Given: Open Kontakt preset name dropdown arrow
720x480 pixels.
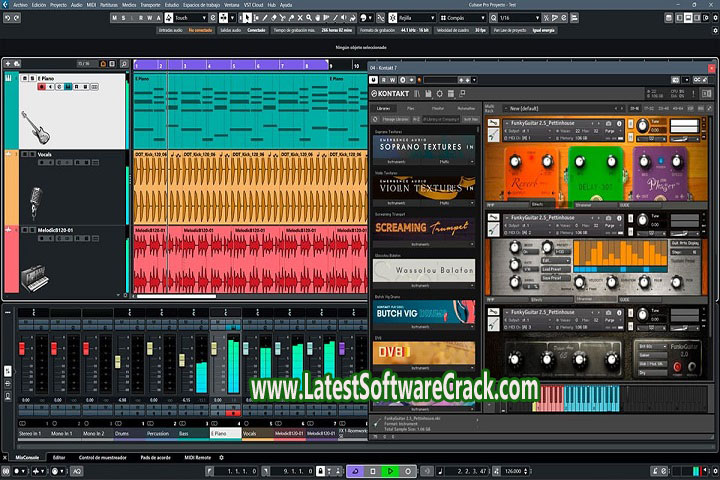Looking at the screenshot, I should pos(474,80).
